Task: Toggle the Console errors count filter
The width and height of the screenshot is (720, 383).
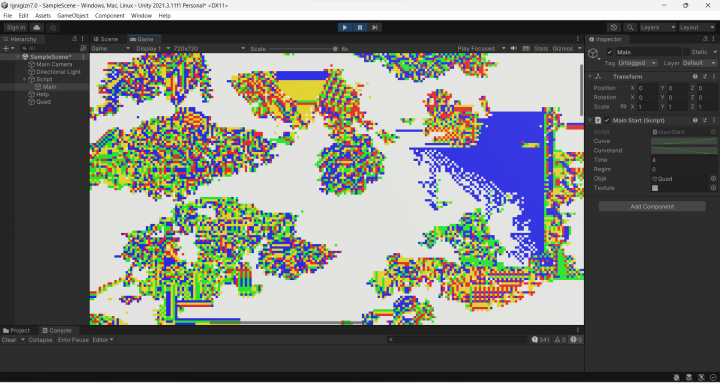Action: 576,340
